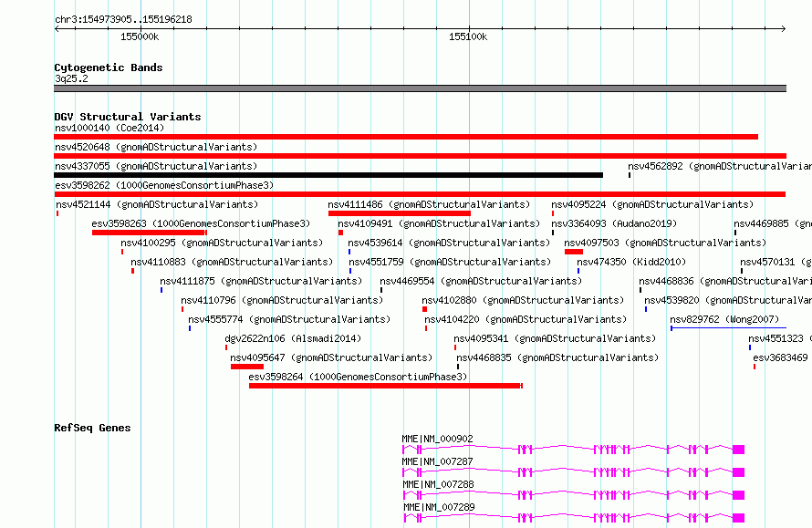
Task: Open the nsv4469885 variant label
Action: point(773,223)
